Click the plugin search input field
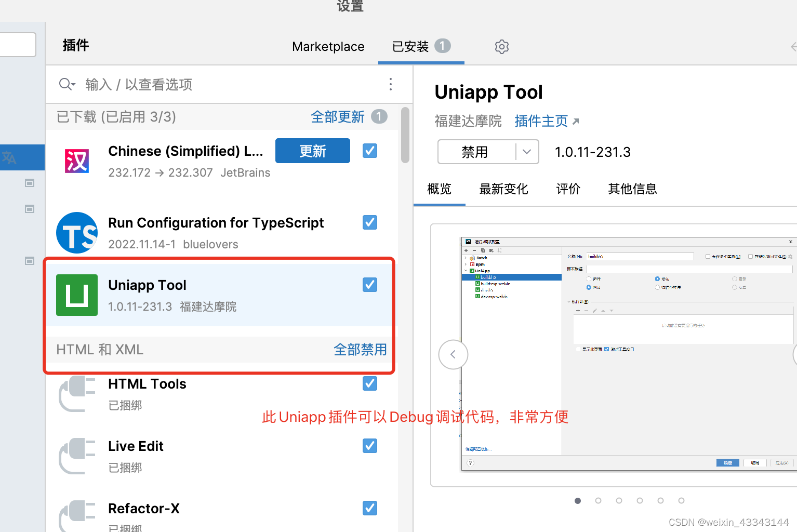Viewport: 797px width, 532px height. (x=229, y=84)
